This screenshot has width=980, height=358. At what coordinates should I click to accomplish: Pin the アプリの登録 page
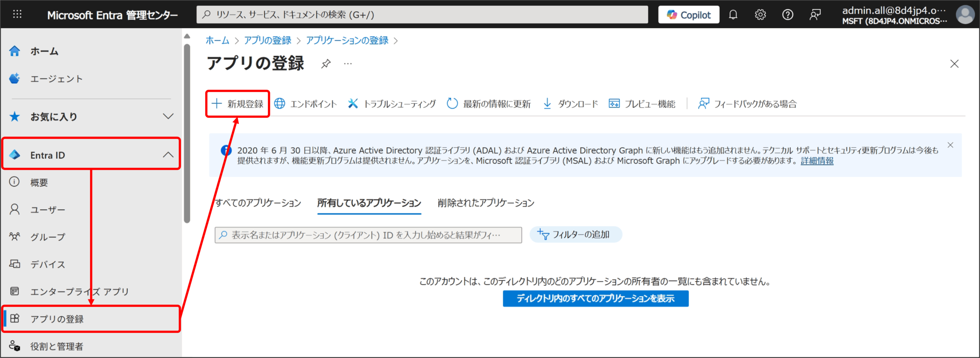pos(326,63)
